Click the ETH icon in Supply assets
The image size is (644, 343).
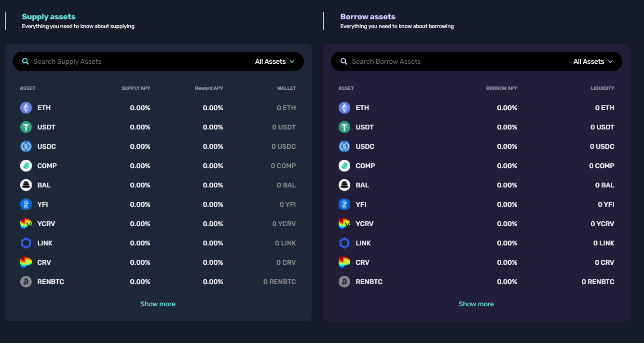click(26, 108)
